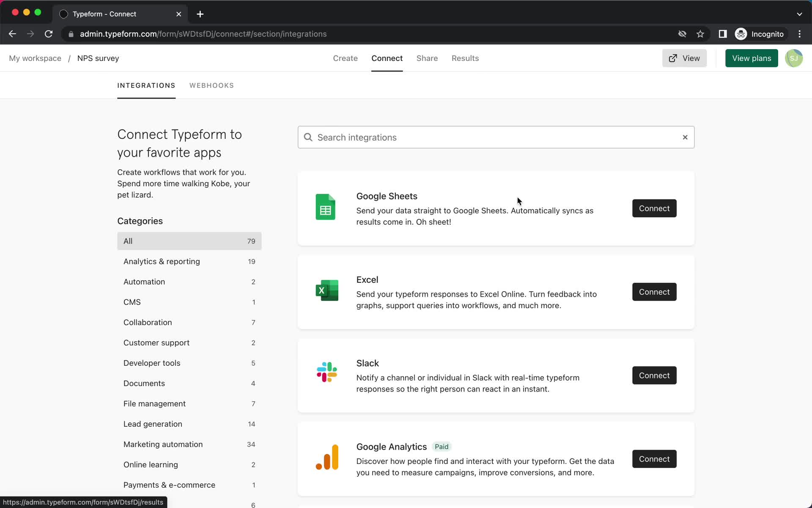Bookmark this page with the star icon
This screenshot has width=812, height=508.
[x=700, y=34]
